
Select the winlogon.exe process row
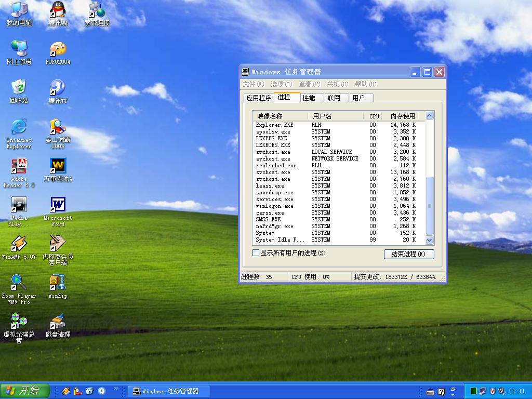(x=274, y=206)
